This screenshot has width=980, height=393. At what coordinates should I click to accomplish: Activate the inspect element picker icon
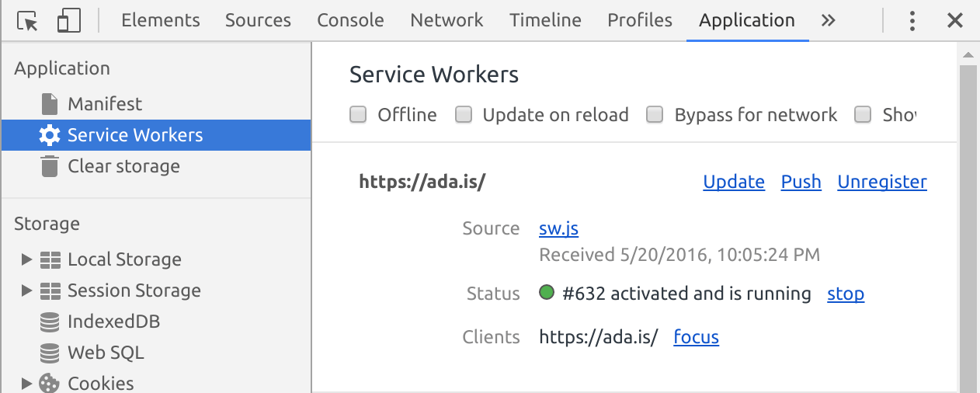click(x=27, y=21)
